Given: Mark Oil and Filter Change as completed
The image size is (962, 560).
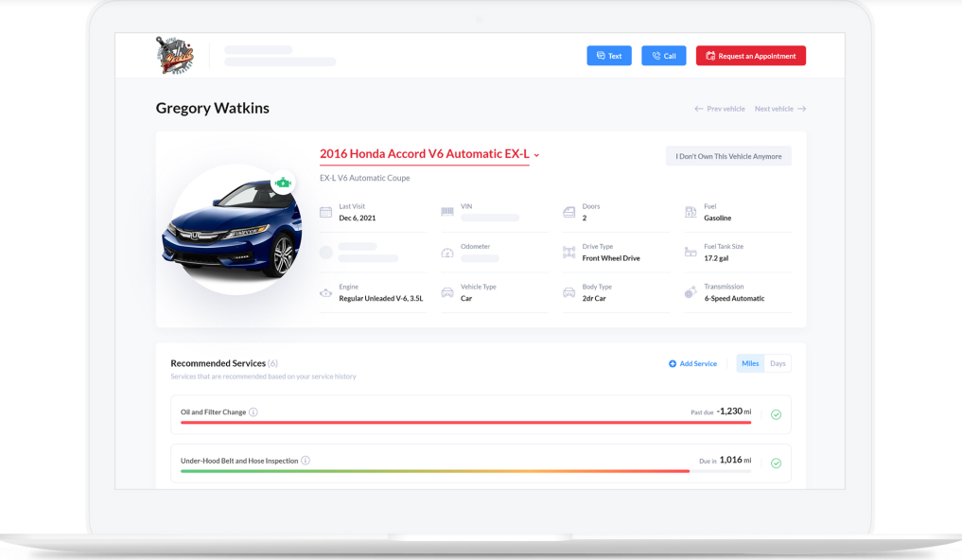Looking at the screenshot, I should tap(776, 414).
